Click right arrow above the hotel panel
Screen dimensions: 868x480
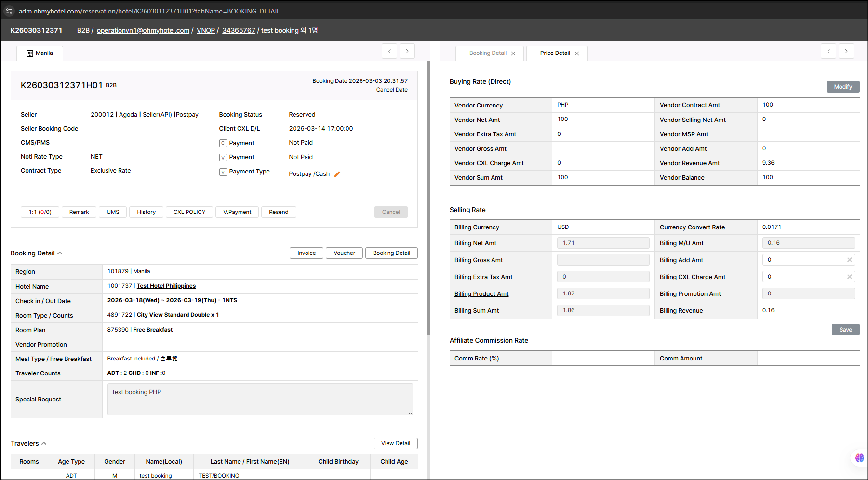point(407,51)
